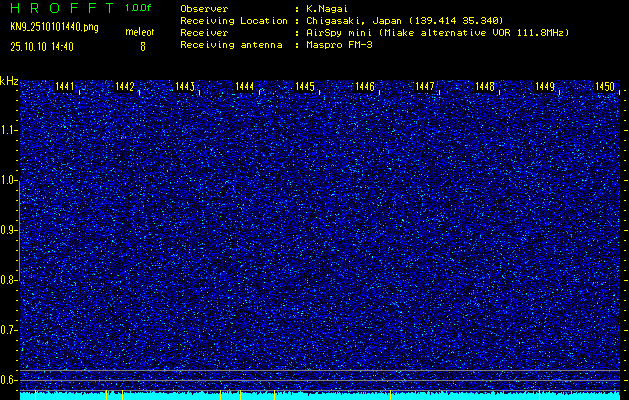Click the HROFFT title text

click(x=59, y=7)
